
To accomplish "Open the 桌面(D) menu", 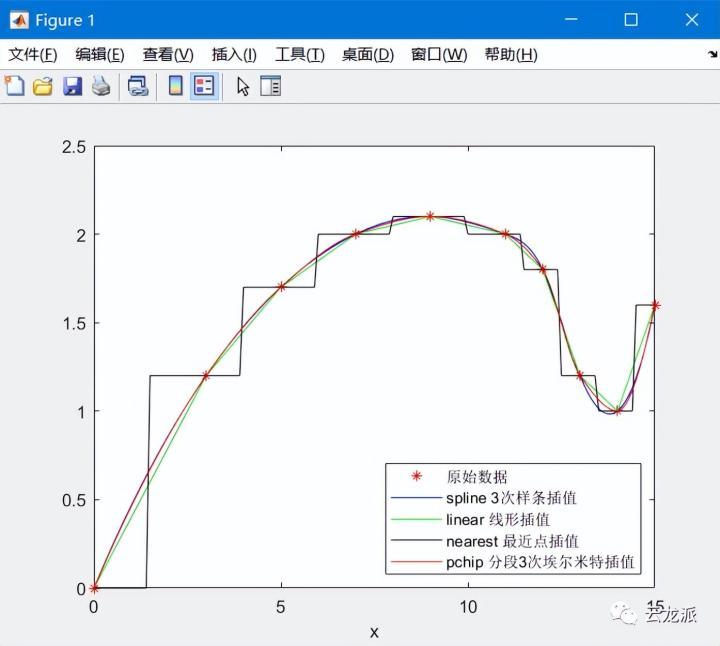I will pos(368,55).
